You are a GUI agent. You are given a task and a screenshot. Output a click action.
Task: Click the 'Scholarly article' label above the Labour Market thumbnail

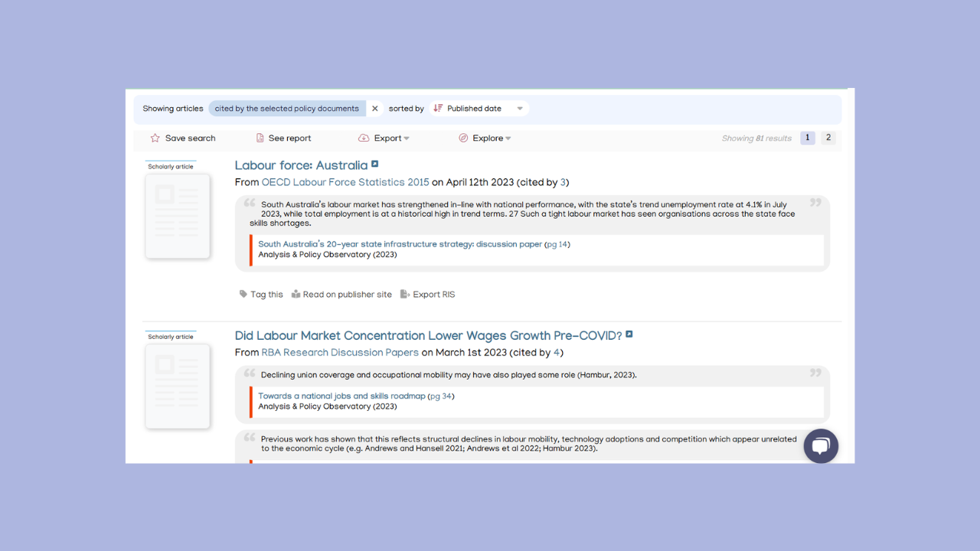[x=171, y=337]
